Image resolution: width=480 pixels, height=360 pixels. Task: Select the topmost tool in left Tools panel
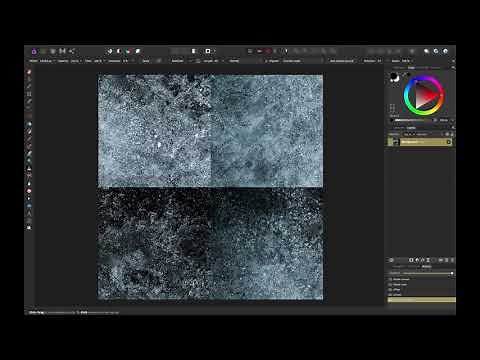click(29, 72)
